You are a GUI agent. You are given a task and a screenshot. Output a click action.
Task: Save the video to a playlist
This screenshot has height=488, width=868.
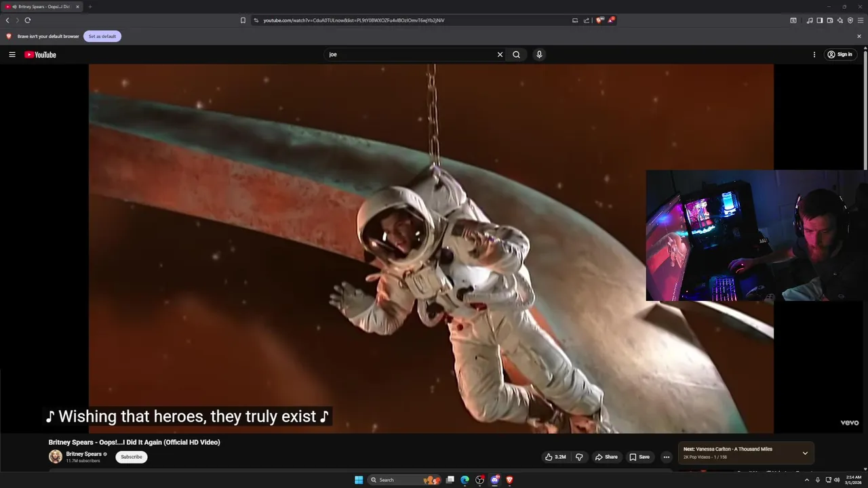point(639,457)
